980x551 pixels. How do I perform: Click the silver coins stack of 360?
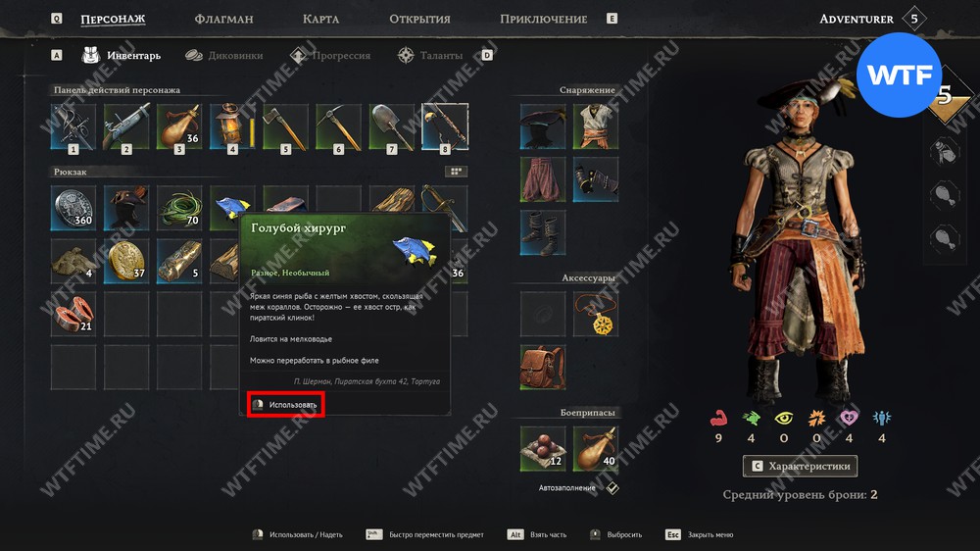pos(73,208)
